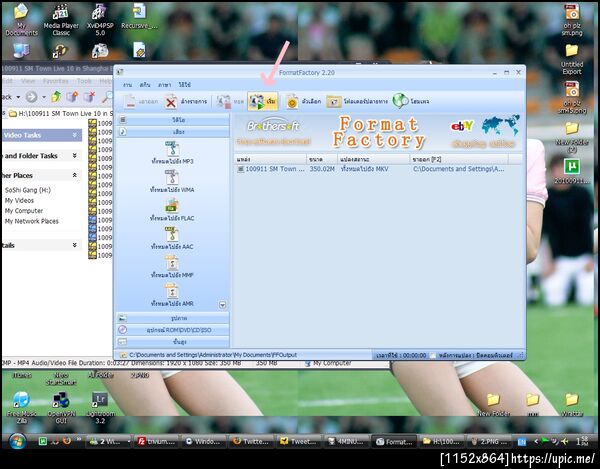Open the Language (ภาษา) menu in FormatFactory
Viewport: 600px width, 469px height.
click(165, 85)
